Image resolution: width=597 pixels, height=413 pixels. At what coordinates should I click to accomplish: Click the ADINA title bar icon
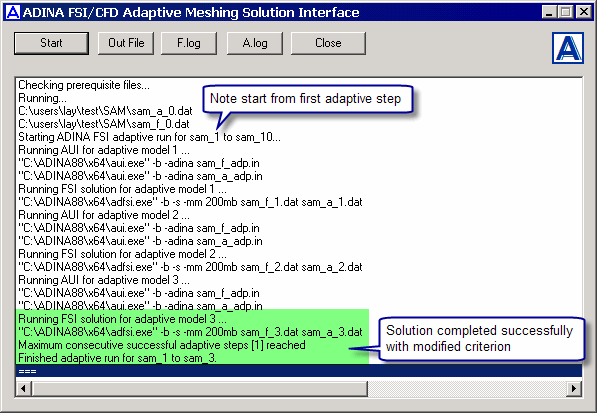pyautogui.click(x=13, y=12)
